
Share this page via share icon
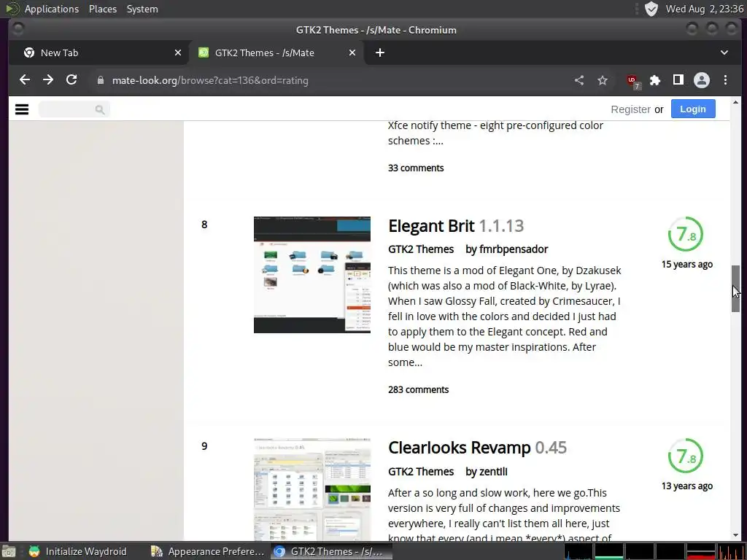point(578,80)
